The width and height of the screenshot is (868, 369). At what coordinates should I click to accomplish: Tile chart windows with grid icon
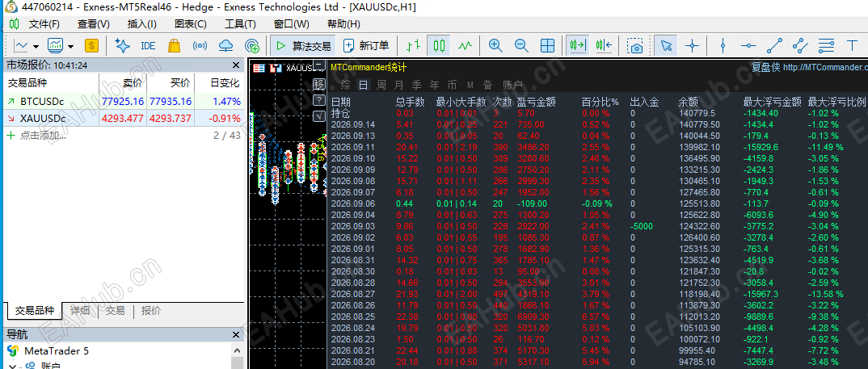coord(547,46)
